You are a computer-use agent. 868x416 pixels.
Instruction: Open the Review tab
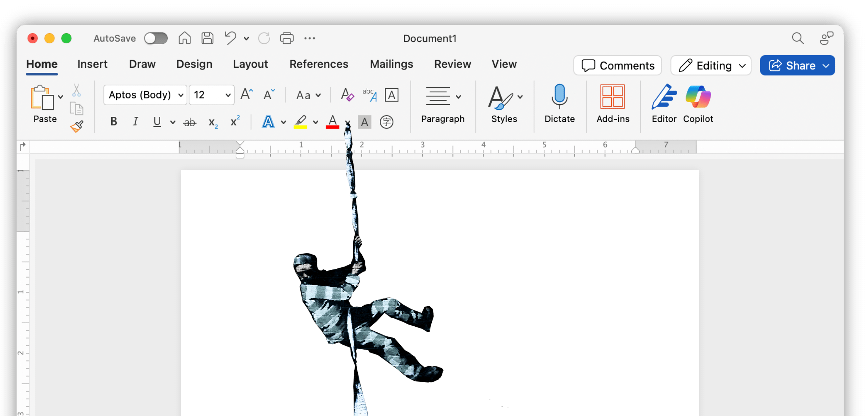452,64
